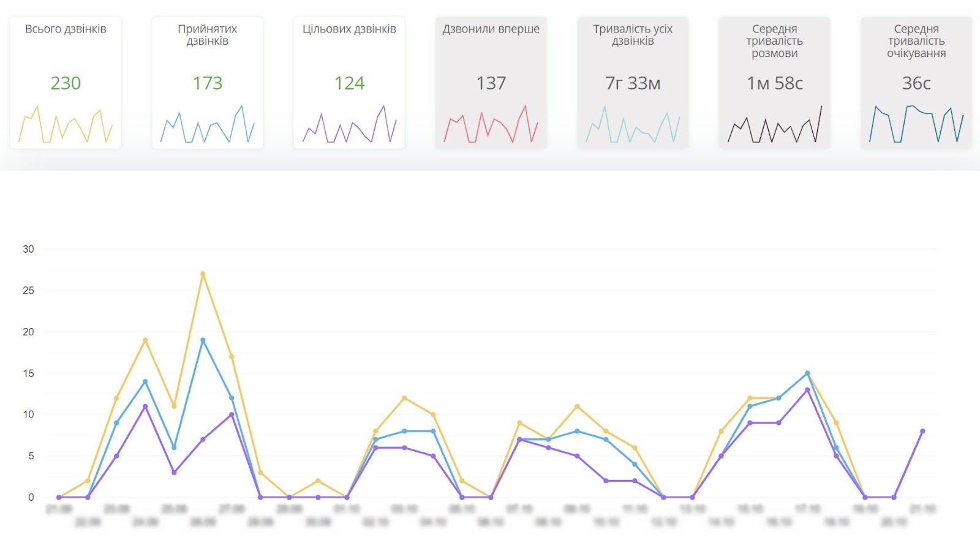The height and width of the screenshot is (545, 980).
Task: Click the yellow peak point at 27
Action: pyautogui.click(x=203, y=274)
